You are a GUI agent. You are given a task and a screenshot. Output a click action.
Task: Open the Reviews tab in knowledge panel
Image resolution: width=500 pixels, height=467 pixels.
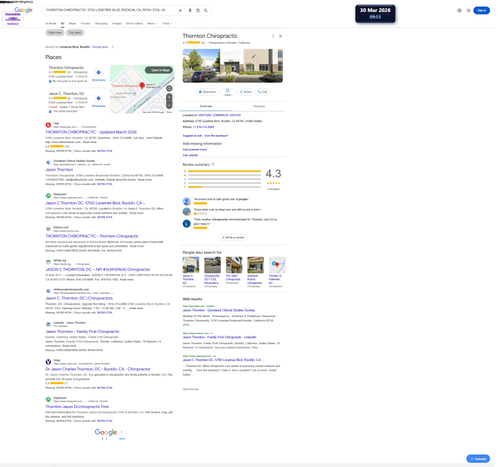point(259,106)
